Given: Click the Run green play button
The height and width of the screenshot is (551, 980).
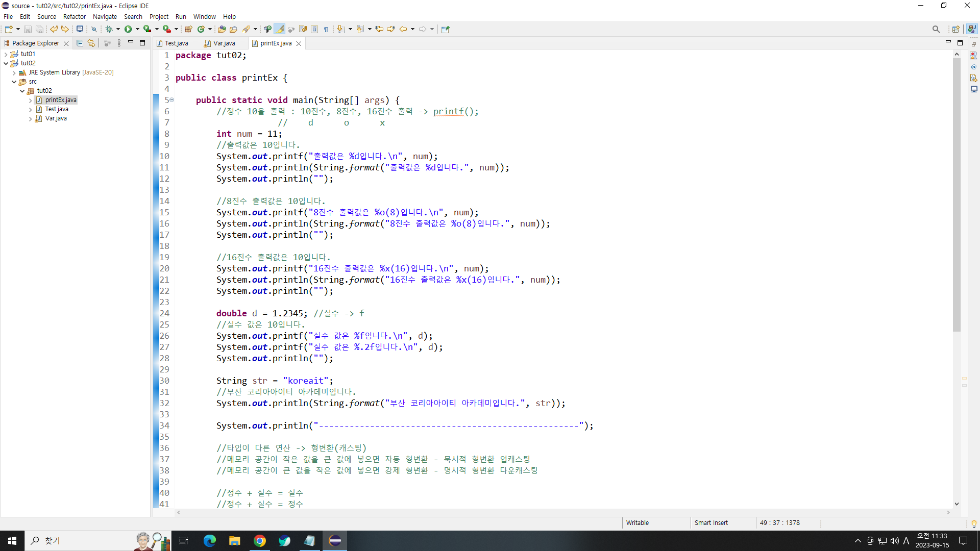Looking at the screenshot, I should pyautogui.click(x=128, y=29).
